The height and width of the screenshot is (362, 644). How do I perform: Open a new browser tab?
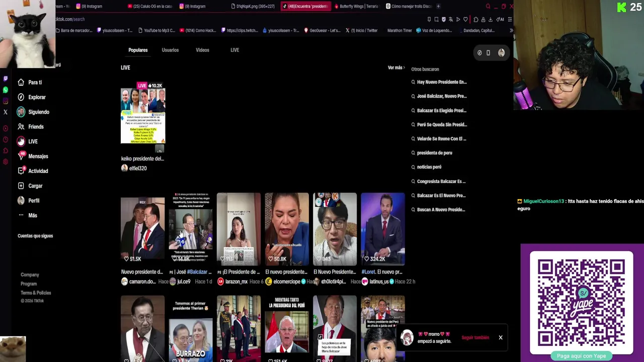click(x=438, y=7)
